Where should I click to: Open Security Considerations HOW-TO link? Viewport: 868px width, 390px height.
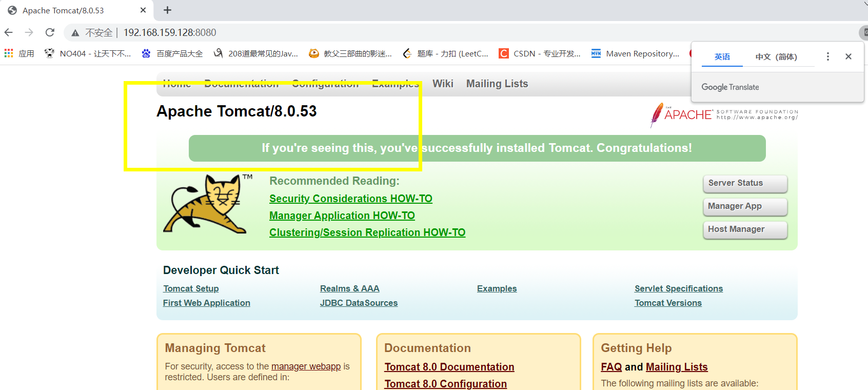pyautogui.click(x=351, y=199)
